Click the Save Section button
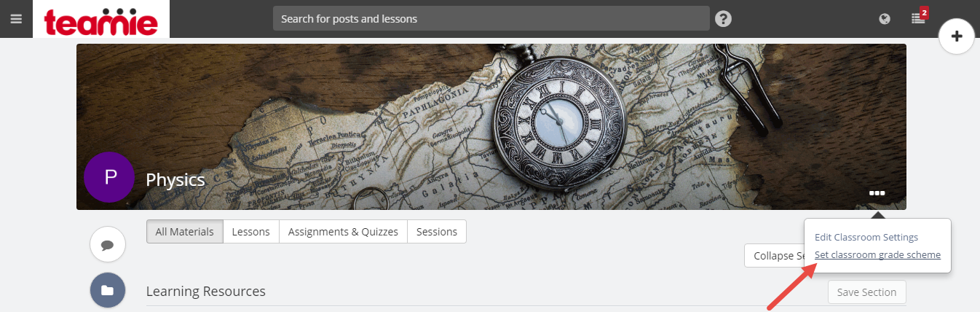The image size is (980, 312). (867, 292)
